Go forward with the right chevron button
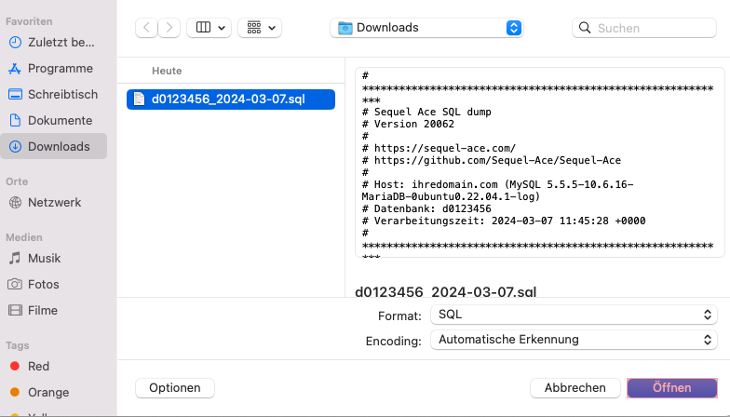 pos(169,28)
